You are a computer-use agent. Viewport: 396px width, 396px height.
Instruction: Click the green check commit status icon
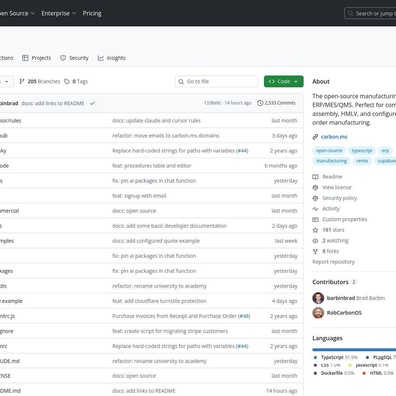[x=92, y=103]
